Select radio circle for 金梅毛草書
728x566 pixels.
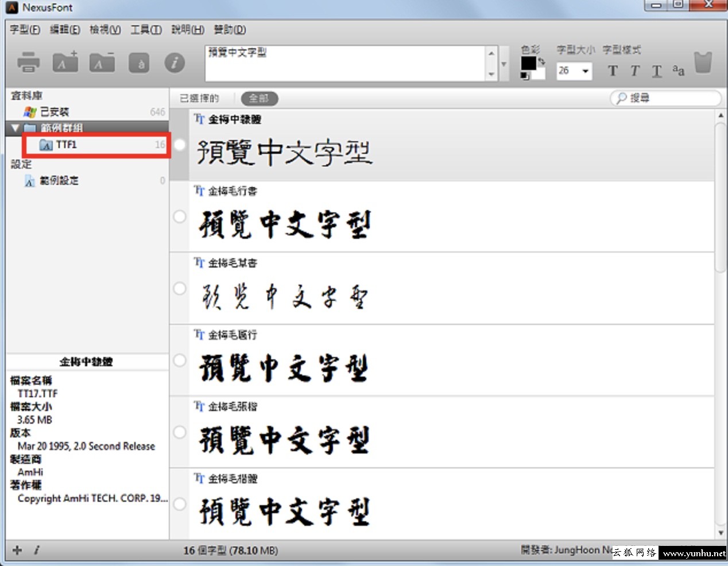[x=180, y=288]
